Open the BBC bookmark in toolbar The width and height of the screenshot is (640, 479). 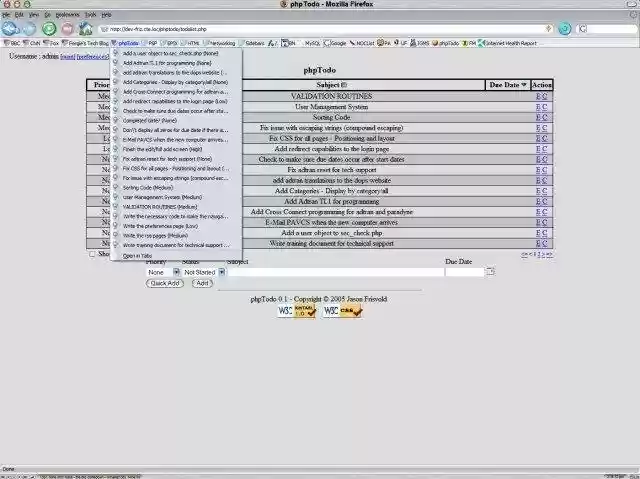[x=12, y=43]
